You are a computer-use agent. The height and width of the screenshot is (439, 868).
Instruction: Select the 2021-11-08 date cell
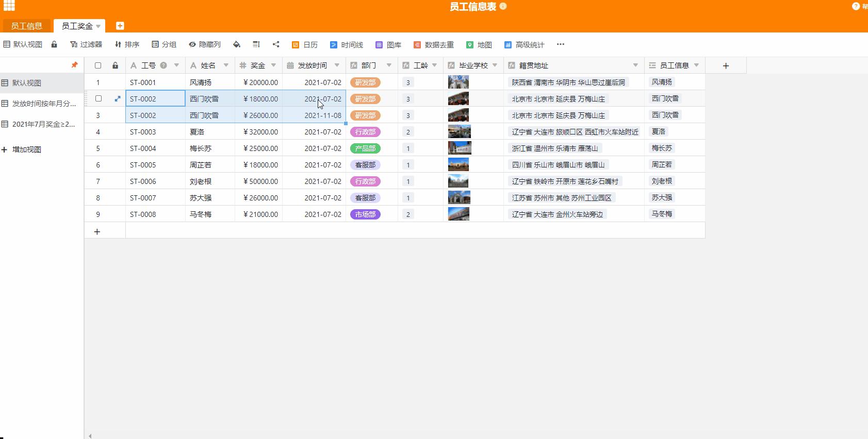click(x=314, y=115)
